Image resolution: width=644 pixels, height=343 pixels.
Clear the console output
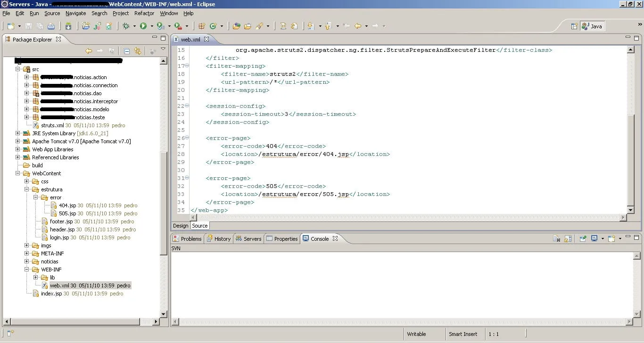[556, 239]
